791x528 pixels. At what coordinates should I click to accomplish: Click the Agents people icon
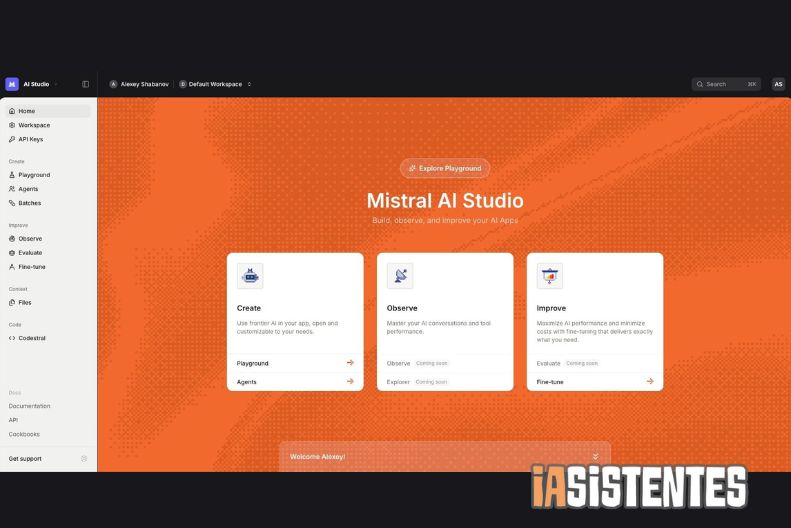(x=12, y=189)
